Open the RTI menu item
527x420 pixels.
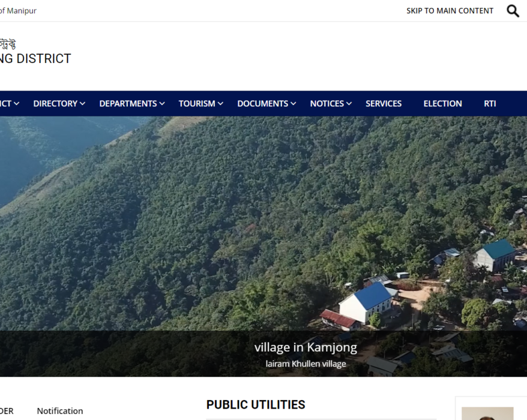coord(490,103)
